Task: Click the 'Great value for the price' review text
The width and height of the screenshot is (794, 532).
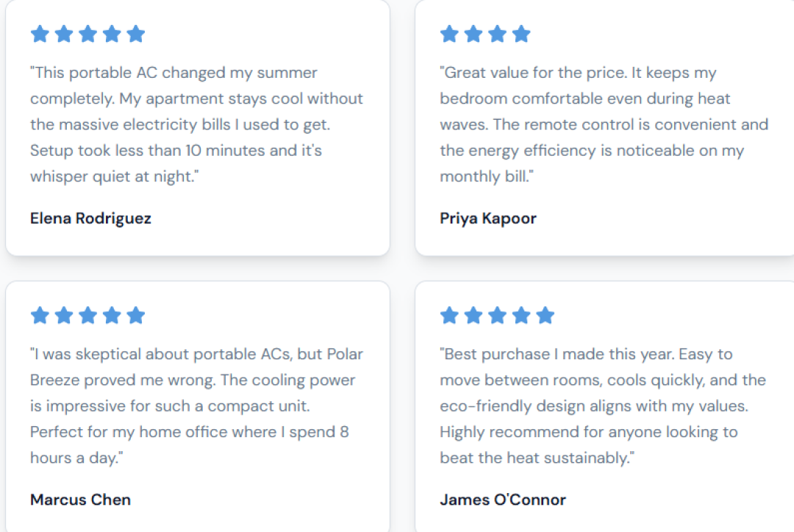Action: (x=604, y=124)
